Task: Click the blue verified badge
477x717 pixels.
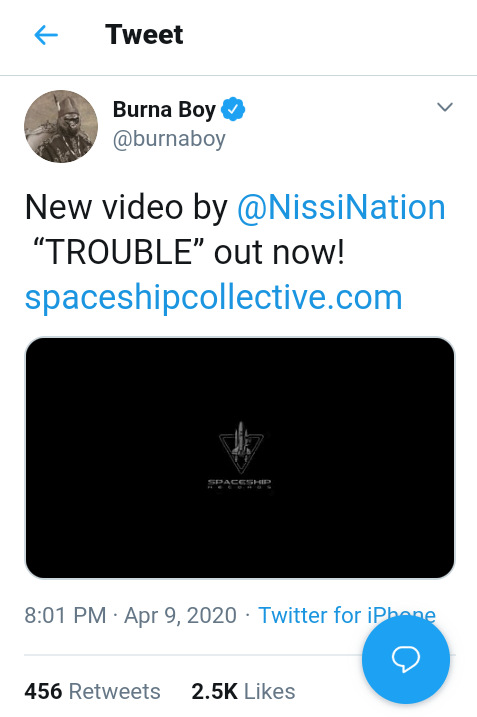Action: (233, 109)
